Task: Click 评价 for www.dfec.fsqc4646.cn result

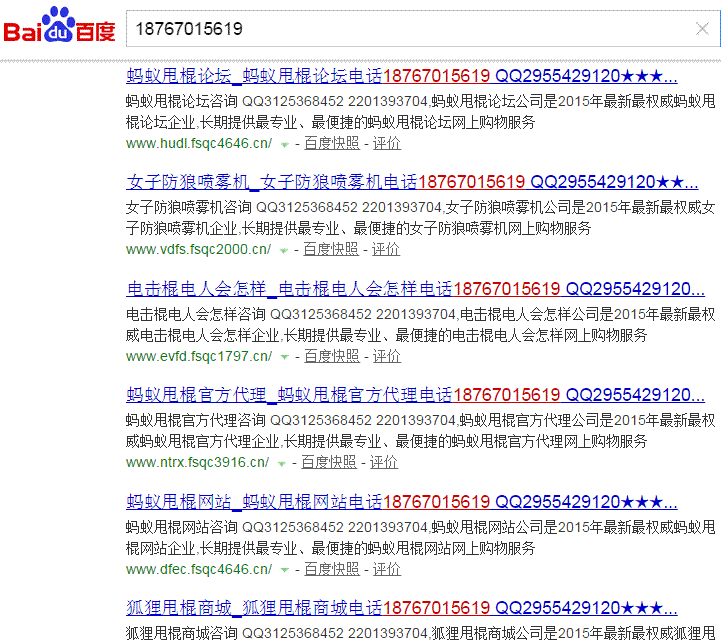Action: 387,569
